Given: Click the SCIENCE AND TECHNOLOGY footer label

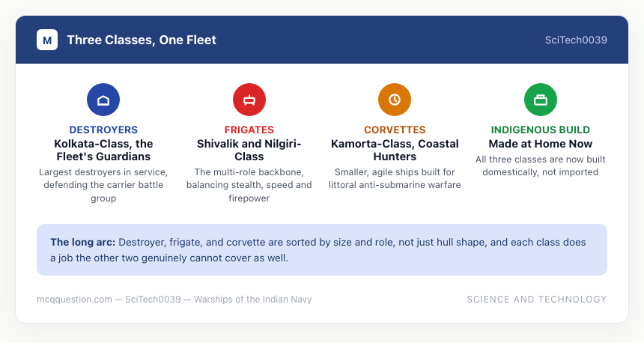Looking at the screenshot, I should tap(537, 300).
